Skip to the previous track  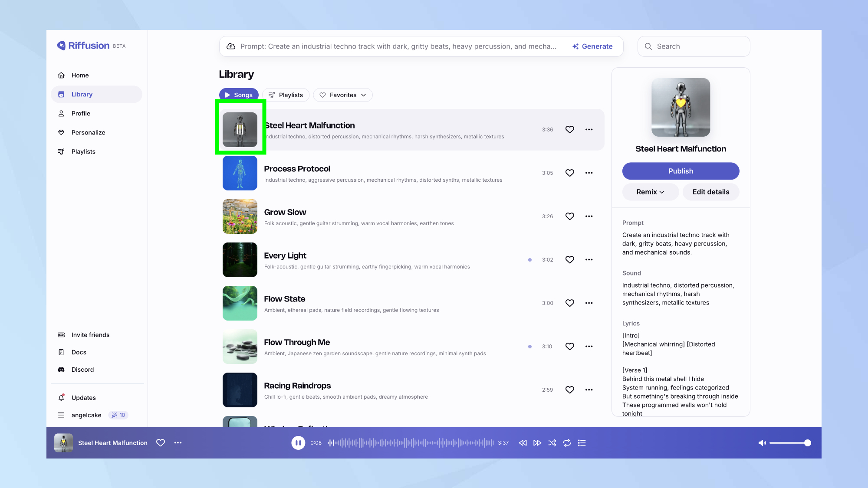[x=523, y=443]
